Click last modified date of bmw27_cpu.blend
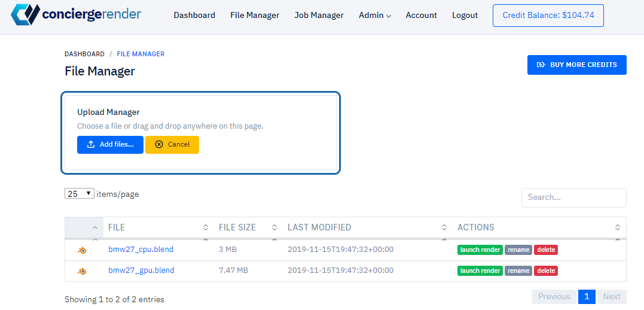This screenshot has height=310, width=644. (340, 249)
